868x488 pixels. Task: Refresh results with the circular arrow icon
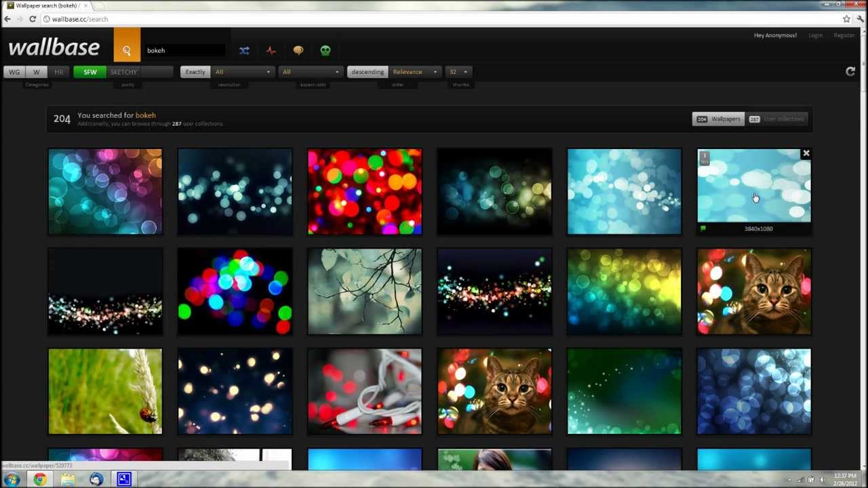[x=850, y=71]
